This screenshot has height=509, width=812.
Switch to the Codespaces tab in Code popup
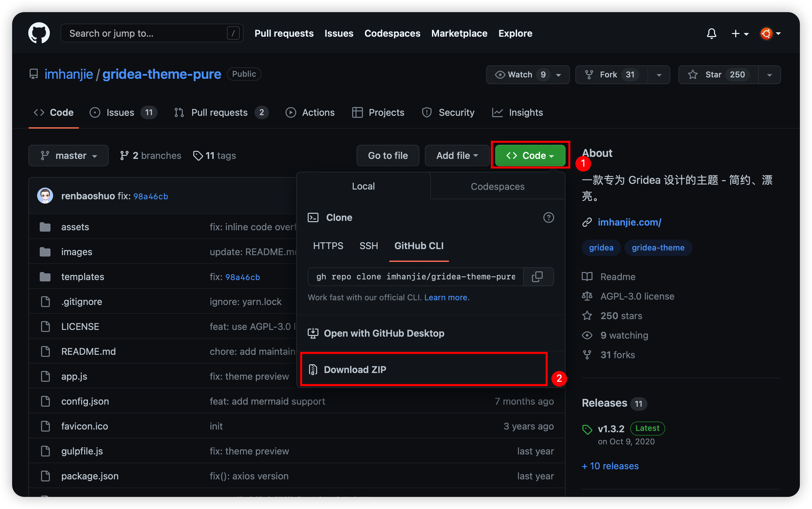point(498,186)
